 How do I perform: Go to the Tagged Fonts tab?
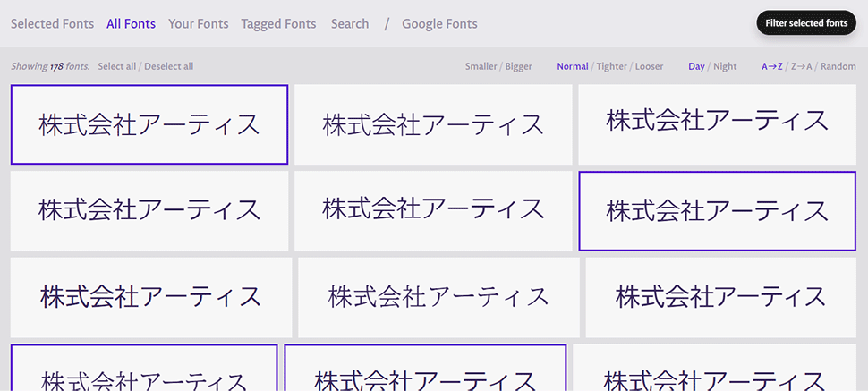coord(278,24)
